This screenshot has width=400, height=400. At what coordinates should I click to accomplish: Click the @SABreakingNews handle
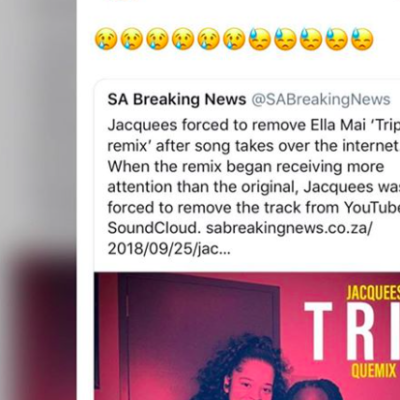click(x=321, y=99)
